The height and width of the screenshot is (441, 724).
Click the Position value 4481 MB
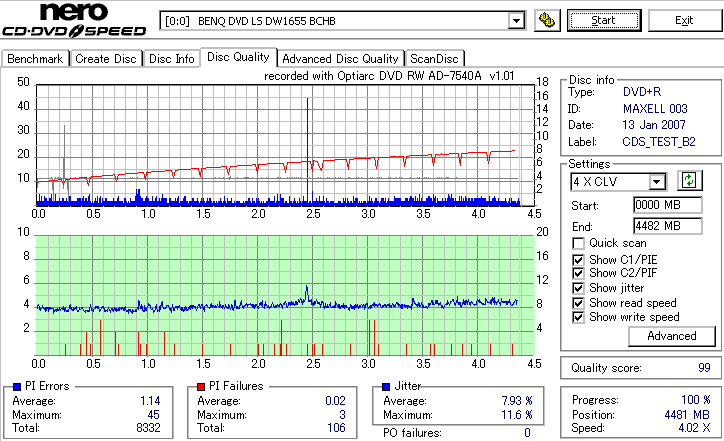(687, 415)
